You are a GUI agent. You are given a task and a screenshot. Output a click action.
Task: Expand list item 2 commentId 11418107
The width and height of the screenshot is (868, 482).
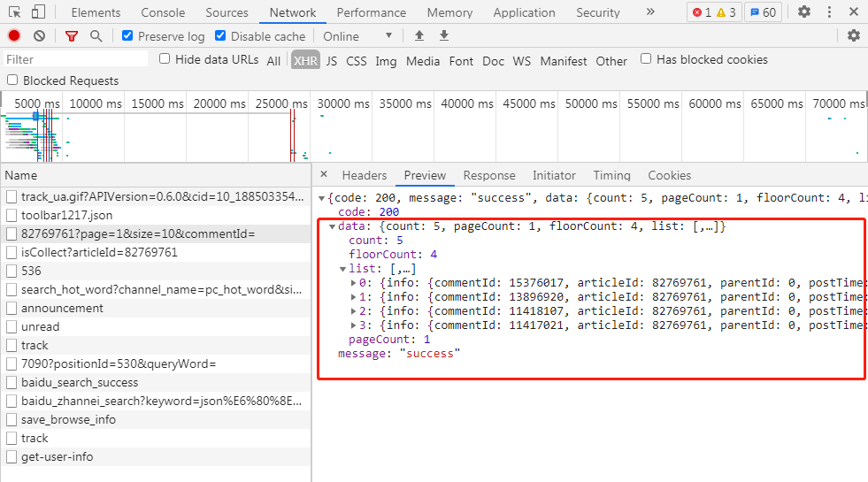(353, 311)
